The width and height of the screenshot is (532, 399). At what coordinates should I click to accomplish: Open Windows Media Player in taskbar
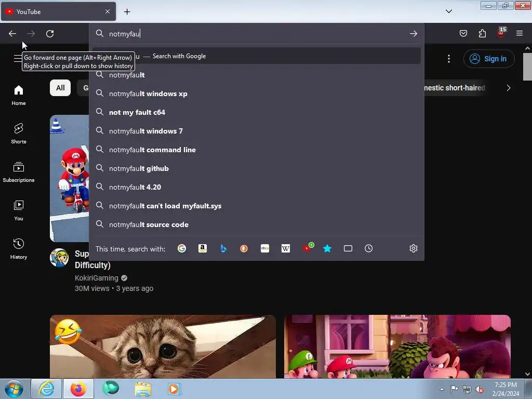[x=175, y=389]
